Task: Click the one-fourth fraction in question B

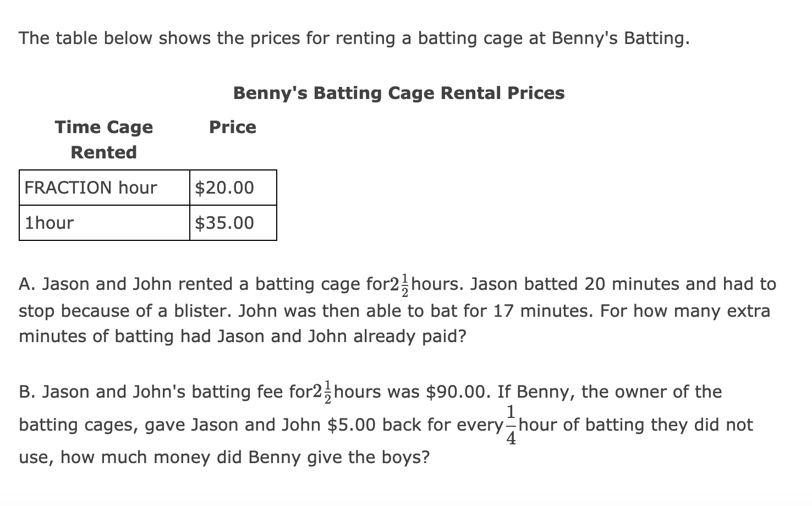Action: pyautogui.click(x=511, y=425)
